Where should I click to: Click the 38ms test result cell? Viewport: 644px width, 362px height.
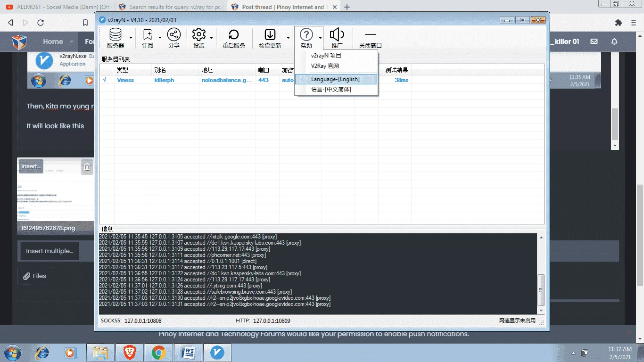(x=402, y=80)
